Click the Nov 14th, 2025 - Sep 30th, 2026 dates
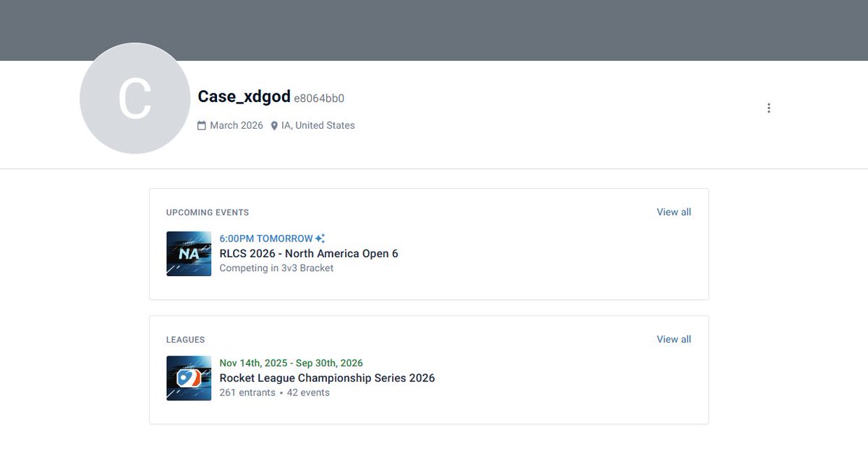Screen dimensions: 868x451 click(x=291, y=363)
